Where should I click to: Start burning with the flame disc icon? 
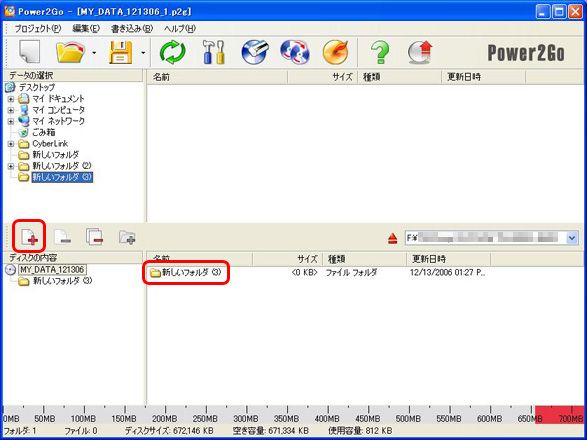click(x=336, y=52)
